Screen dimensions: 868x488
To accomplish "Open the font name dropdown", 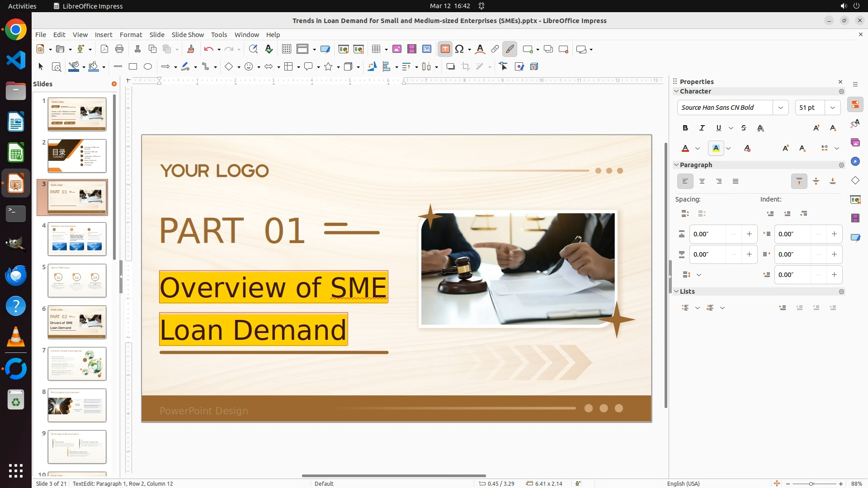I will [x=781, y=108].
